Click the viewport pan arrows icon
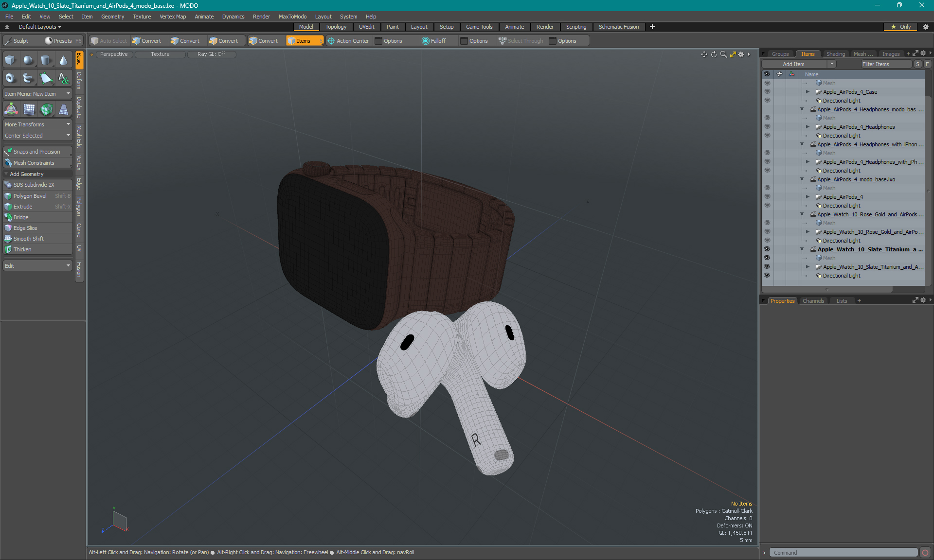This screenshot has width=934, height=560. pos(704,54)
